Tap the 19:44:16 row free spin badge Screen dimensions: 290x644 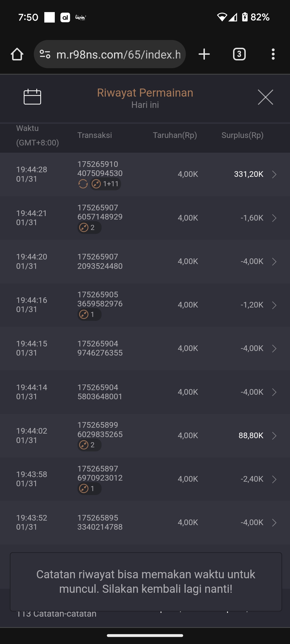[x=89, y=314]
